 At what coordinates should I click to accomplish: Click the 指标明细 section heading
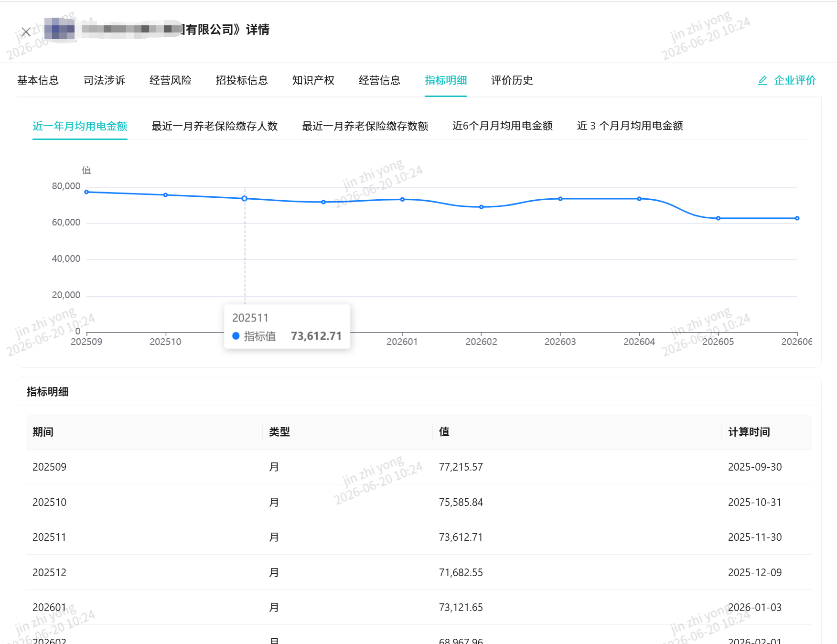click(x=48, y=392)
